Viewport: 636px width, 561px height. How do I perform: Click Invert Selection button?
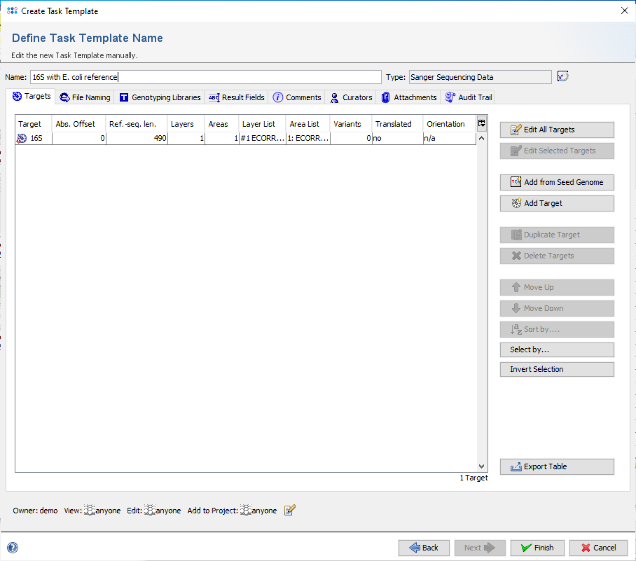tap(557, 370)
